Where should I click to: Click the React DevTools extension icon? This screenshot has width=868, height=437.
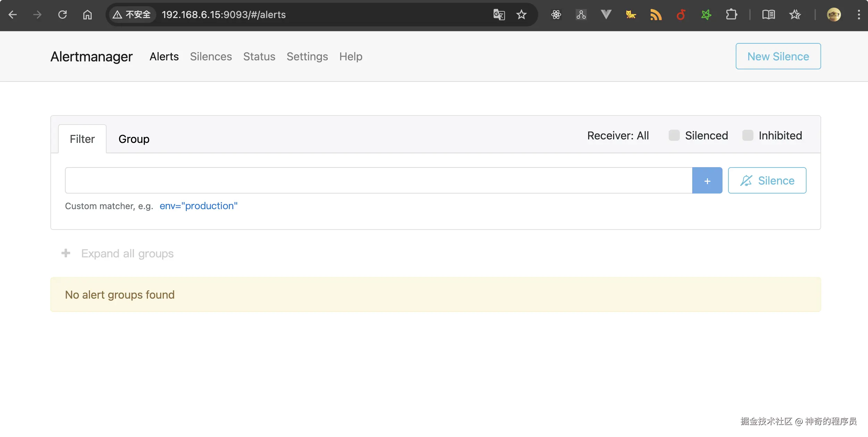[x=556, y=15]
